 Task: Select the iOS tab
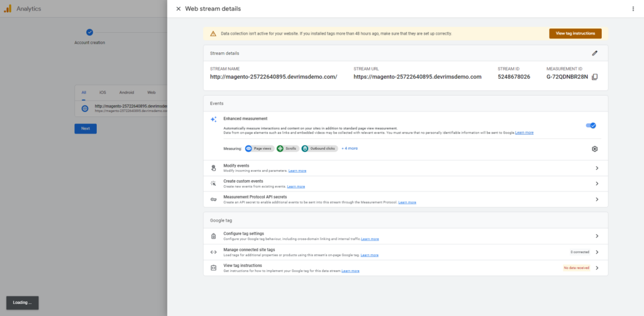click(x=103, y=93)
